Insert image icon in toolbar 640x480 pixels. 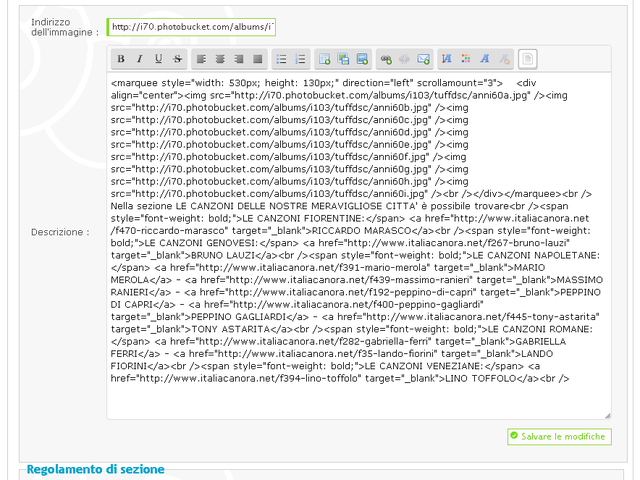[x=362, y=59]
